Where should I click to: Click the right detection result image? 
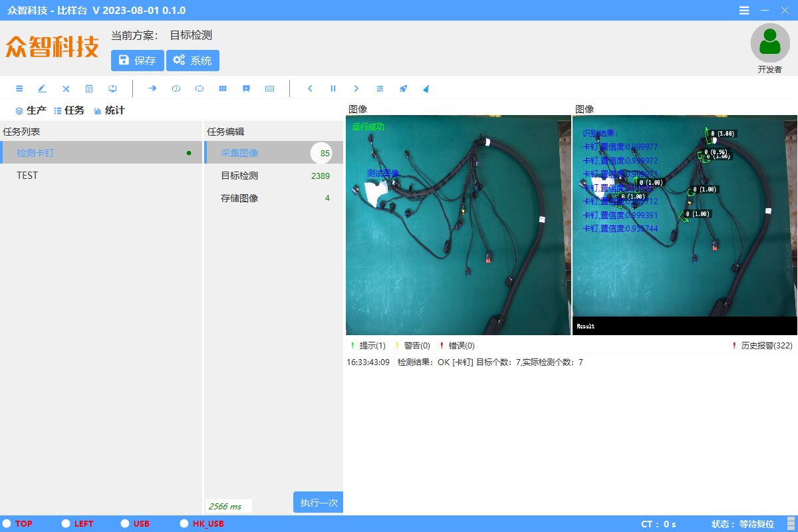[x=685, y=225]
